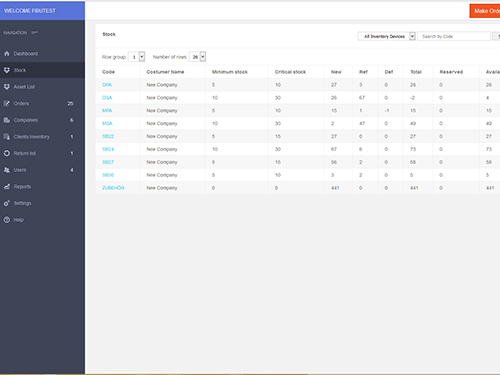Click the Ref column header
The height and width of the screenshot is (375, 500).
pyautogui.click(x=363, y=72)
